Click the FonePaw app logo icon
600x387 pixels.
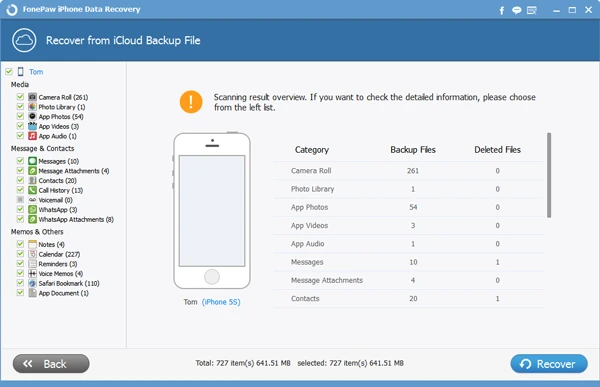pos(12,9)
